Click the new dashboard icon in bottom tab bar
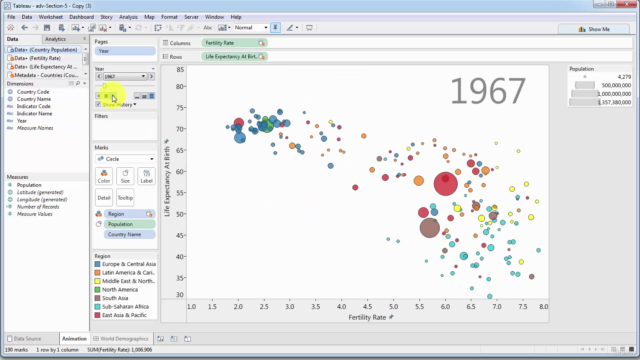 coord(174,339)
